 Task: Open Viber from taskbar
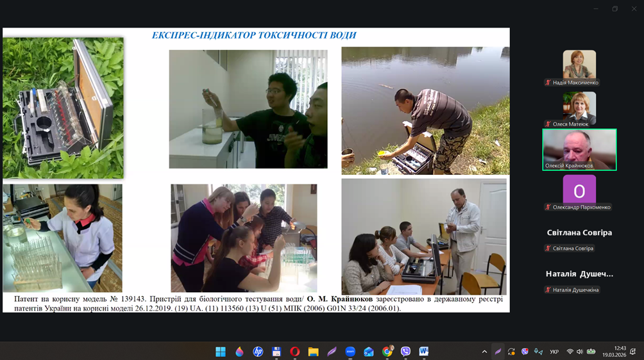tap(405, 351)
